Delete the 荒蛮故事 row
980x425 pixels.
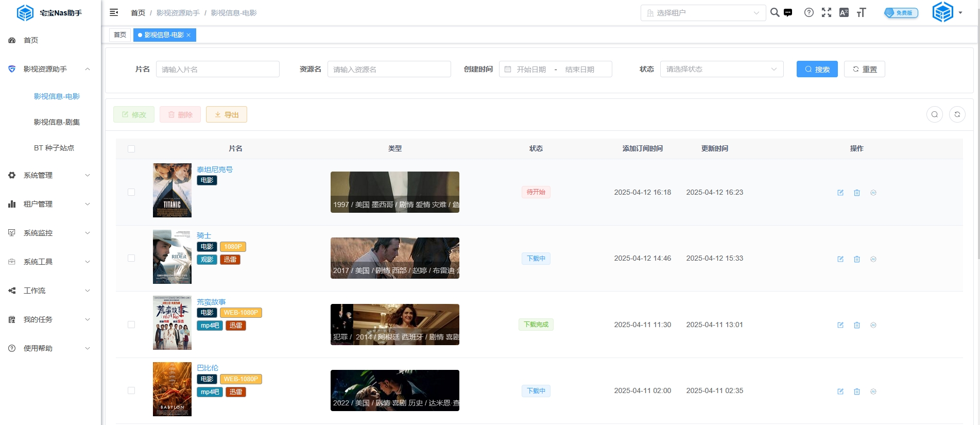coord(857,325)
